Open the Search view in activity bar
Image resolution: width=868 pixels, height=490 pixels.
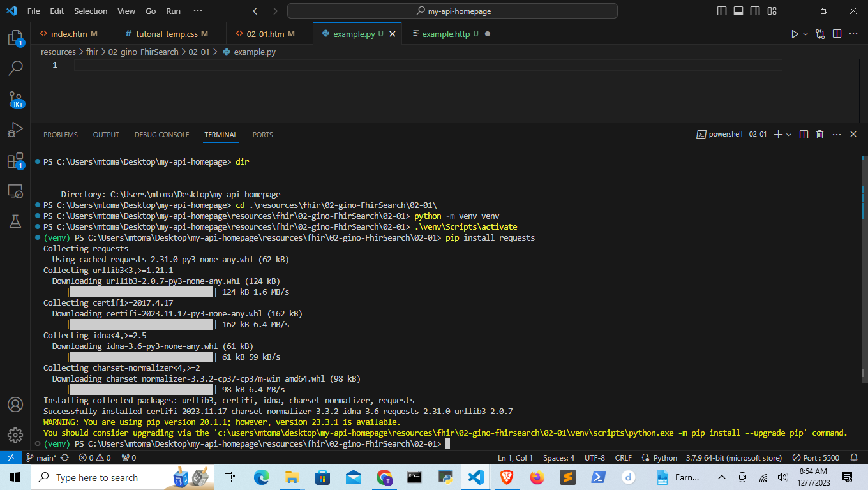(x=15, y=68)
